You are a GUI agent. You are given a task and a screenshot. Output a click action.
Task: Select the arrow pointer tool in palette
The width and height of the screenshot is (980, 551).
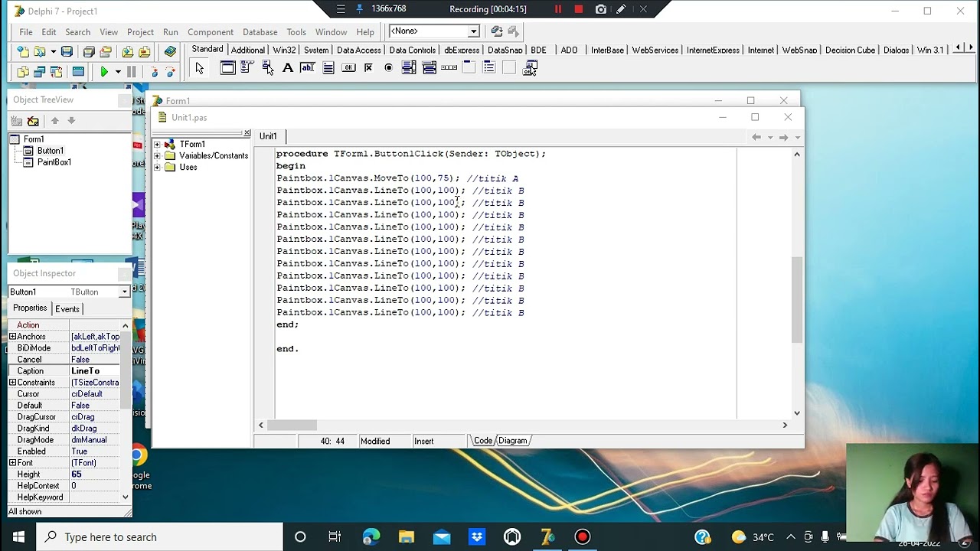(x=200, y=68)
